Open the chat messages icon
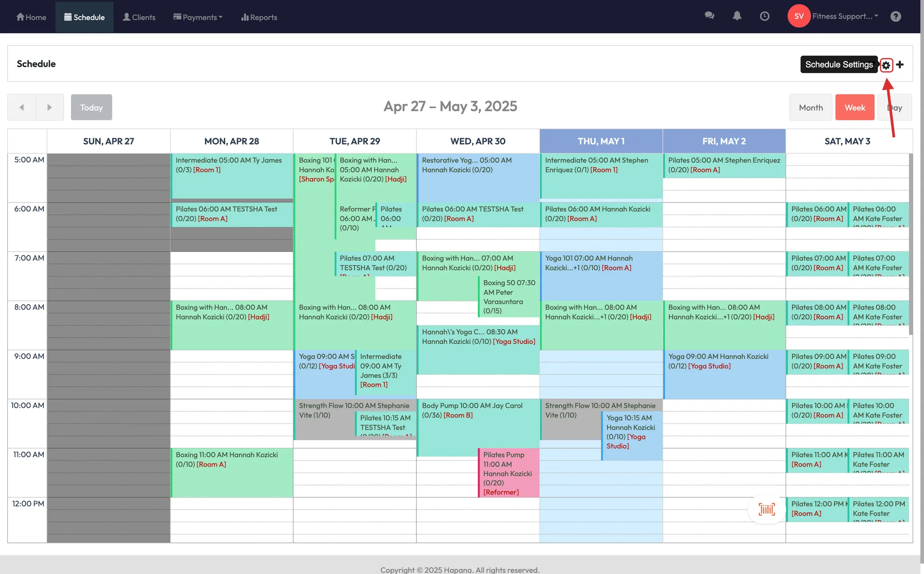 pos(709,16)
